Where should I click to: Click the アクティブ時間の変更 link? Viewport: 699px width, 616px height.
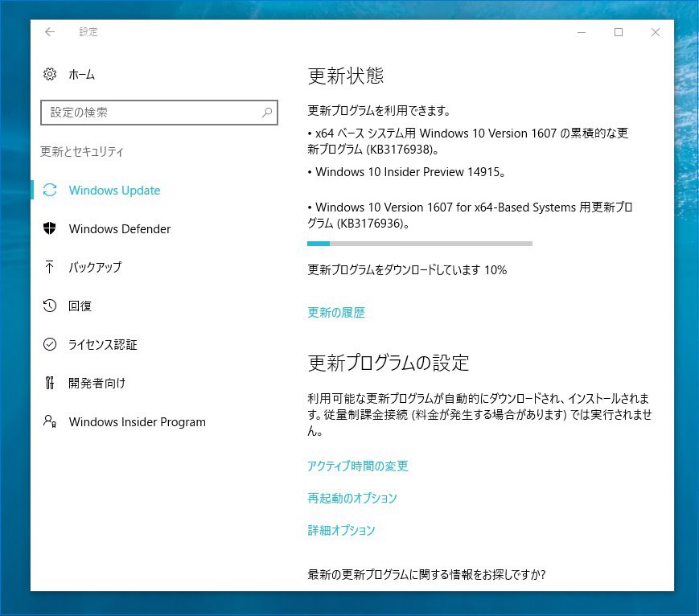pyautogui.click(x=358, y=466)
